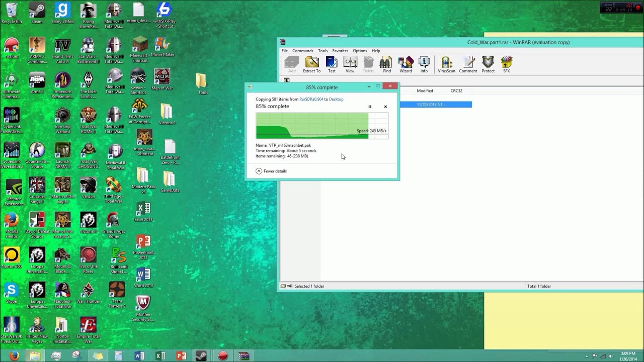
Task: Open the Favorites menu
Action: 340,51
